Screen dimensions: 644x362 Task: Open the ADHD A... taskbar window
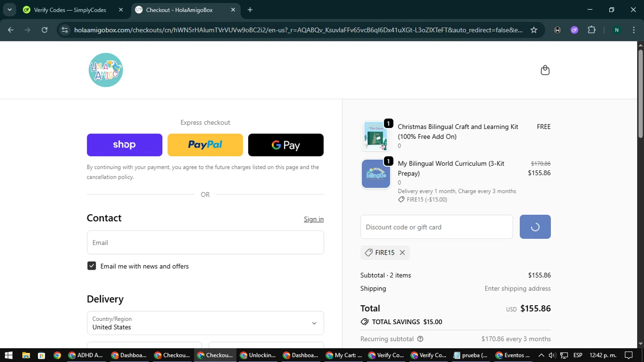[x=86, y=355]
